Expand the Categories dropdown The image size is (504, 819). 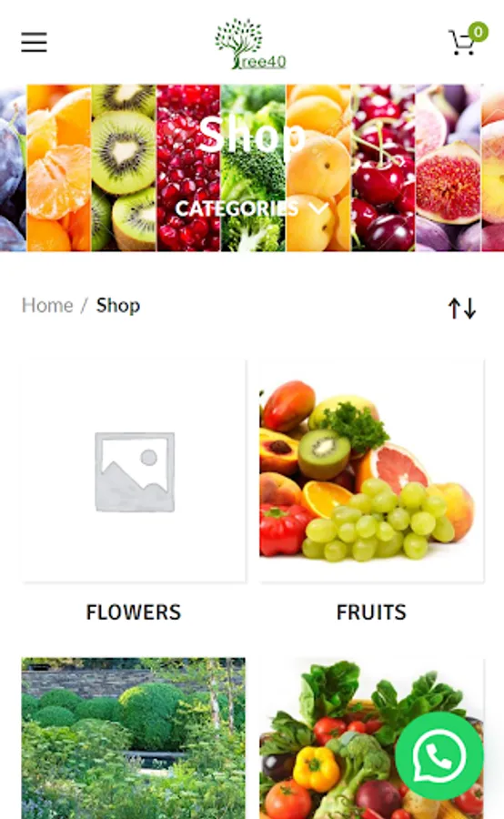[x=252, y=208]
